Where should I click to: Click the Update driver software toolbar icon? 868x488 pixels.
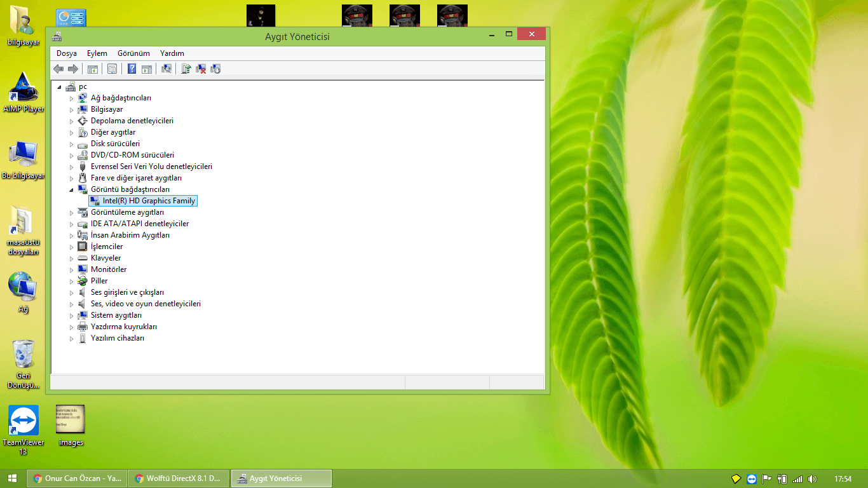pyautogui.click(x=186, y=69)
